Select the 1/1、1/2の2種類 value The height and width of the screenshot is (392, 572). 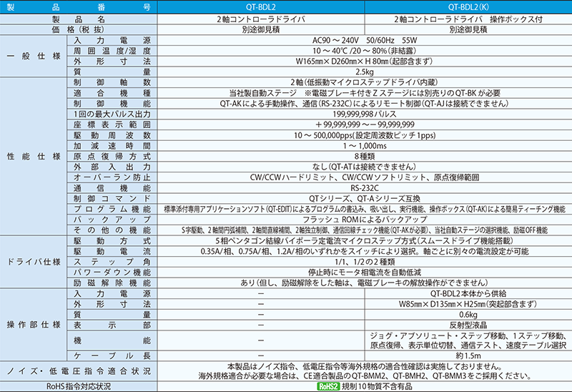pyautogui.click(x=365, y=262)
